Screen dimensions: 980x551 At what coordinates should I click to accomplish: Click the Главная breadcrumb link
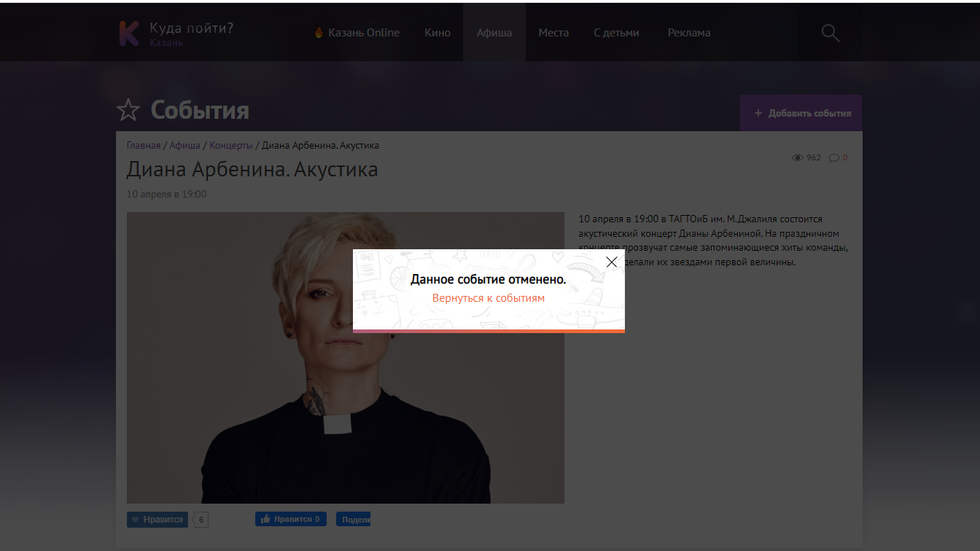144,146
